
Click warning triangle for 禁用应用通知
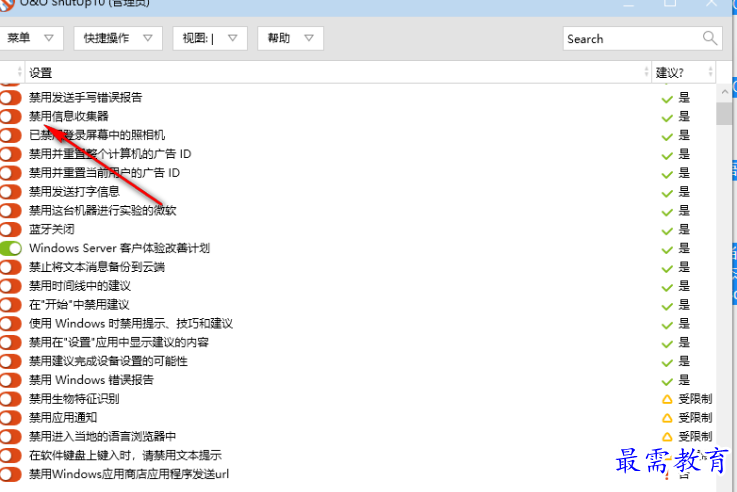[667, 418]
